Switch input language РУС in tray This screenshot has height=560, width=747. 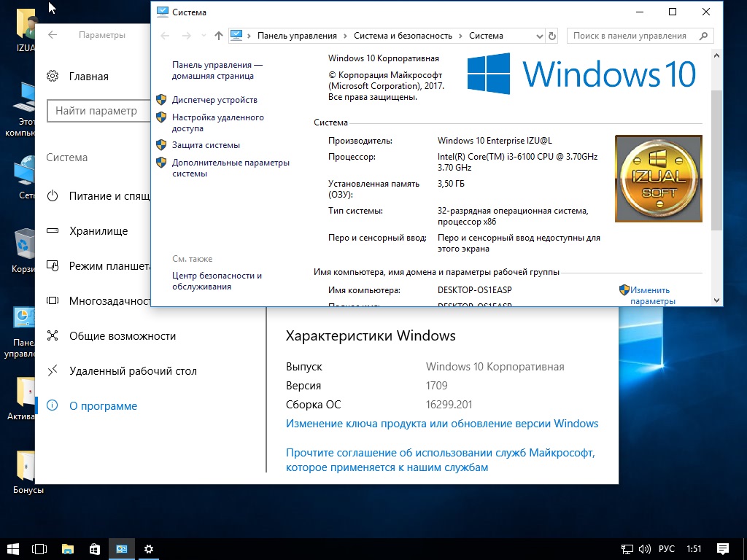coord(667,549)
